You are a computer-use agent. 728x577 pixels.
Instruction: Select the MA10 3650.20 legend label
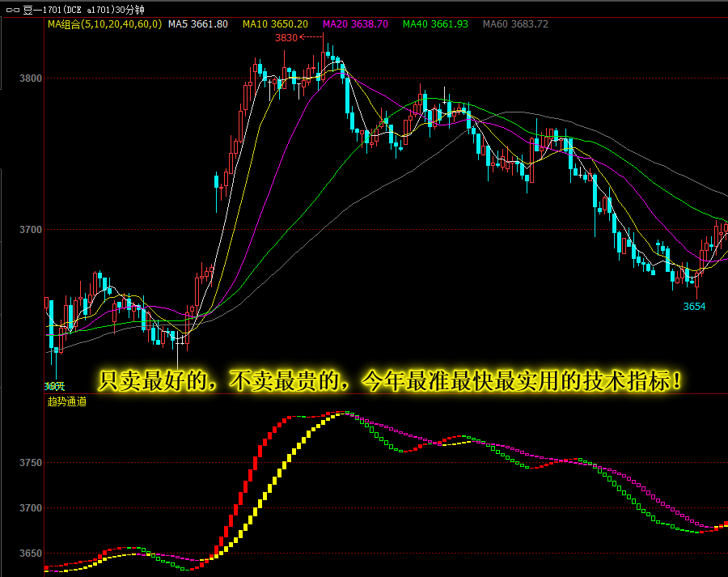point(275,24)
